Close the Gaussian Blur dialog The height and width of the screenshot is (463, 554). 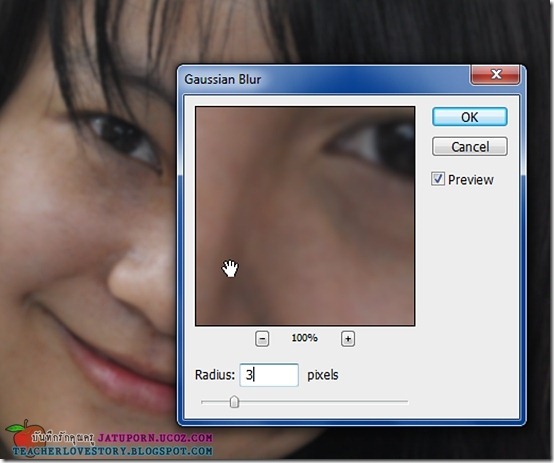coord(495,75)
